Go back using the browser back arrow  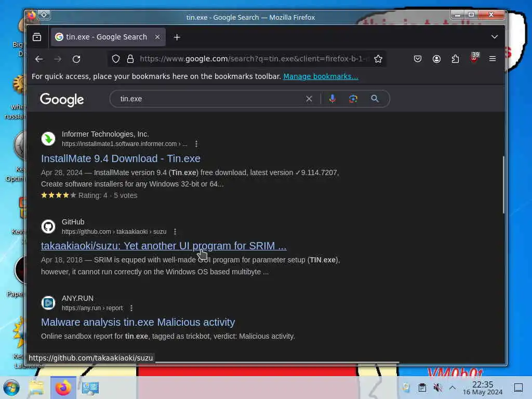click(x=39, y=59)
